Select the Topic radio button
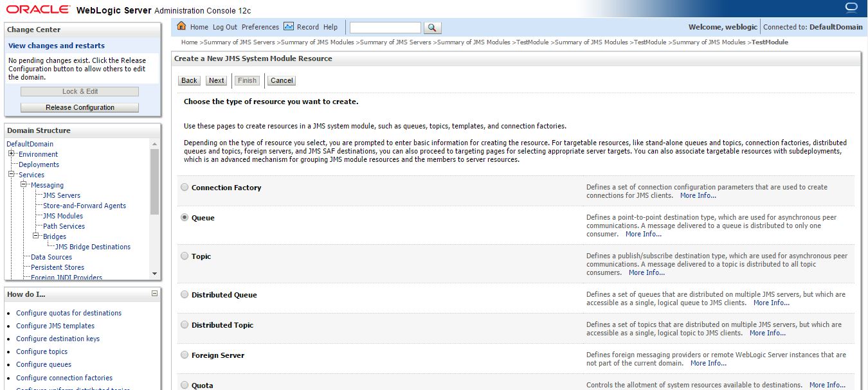The width and height of the screenshot is (868, 390). coord(185,256)
